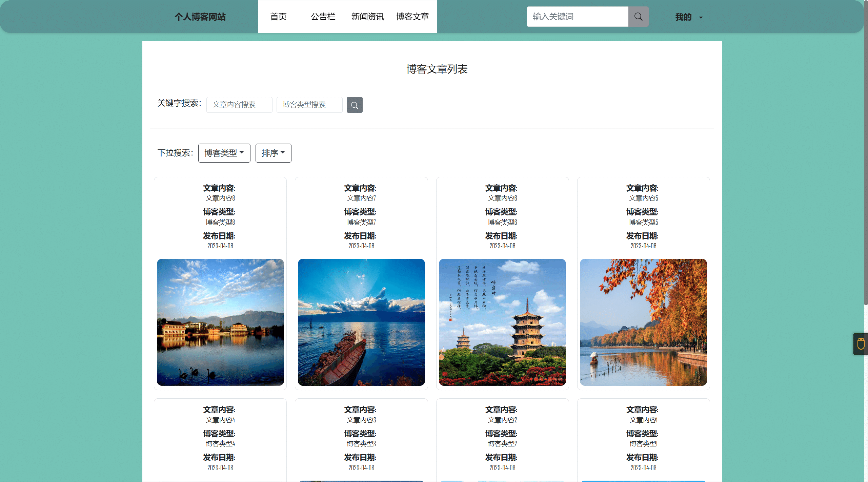Click the header search magnifier icon

[638, 17]
